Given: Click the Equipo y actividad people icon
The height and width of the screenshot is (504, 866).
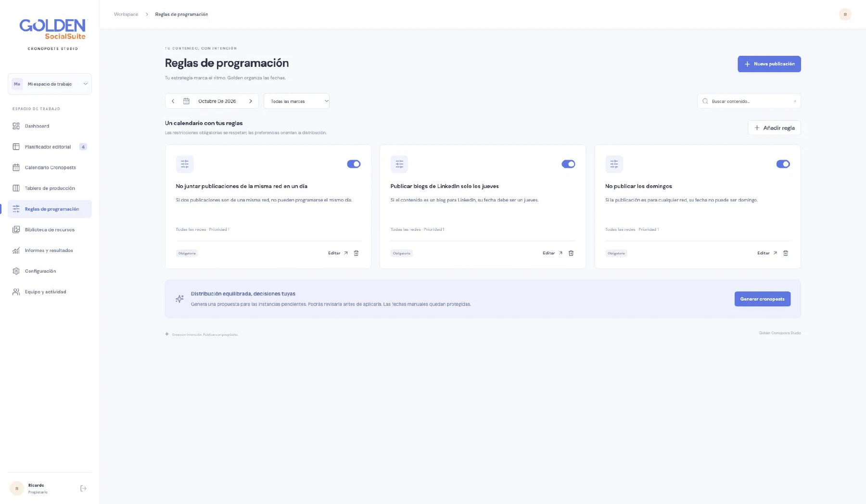Looking at the screenshot, I should 16,291.
